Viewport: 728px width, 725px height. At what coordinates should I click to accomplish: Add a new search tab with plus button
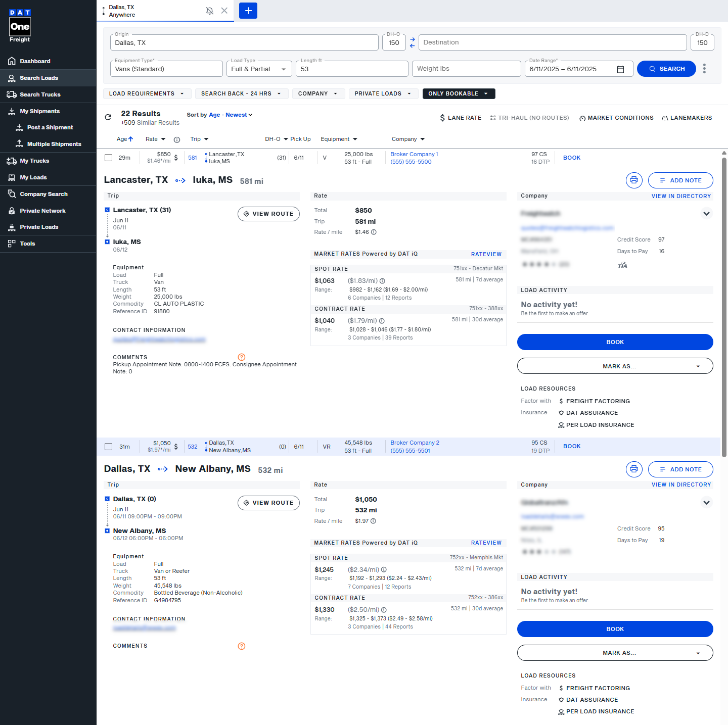[248, 11]
